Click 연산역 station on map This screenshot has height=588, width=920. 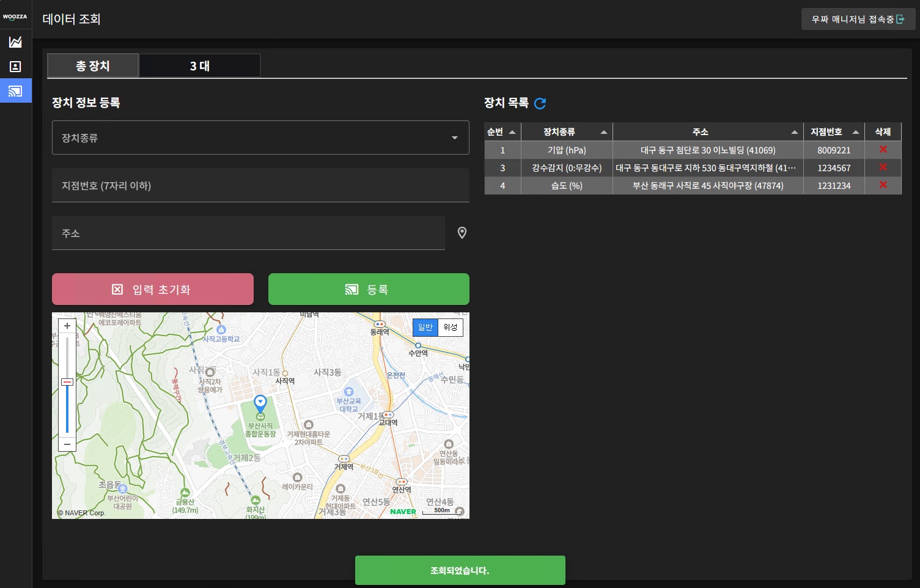coord(402,486)
